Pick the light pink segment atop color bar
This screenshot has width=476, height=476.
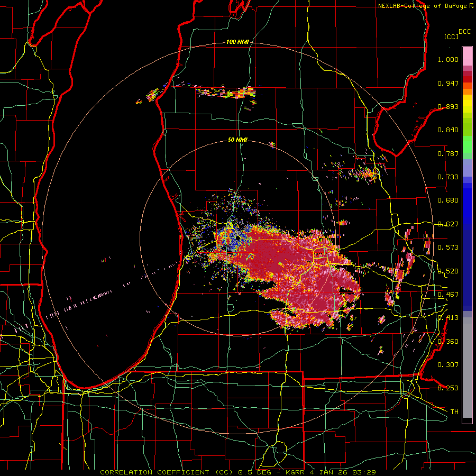[467, 56]
